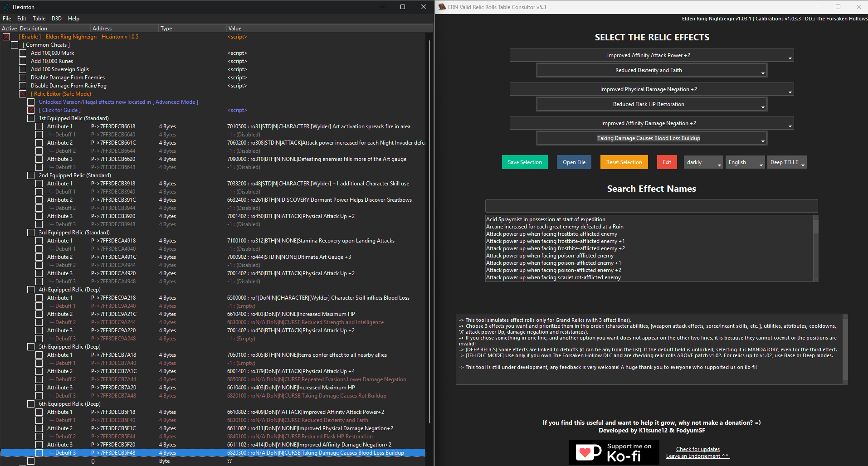Click the Search Effect Names input field
Viewport: 868px width, 466px height.
click(x=651, y=206)
